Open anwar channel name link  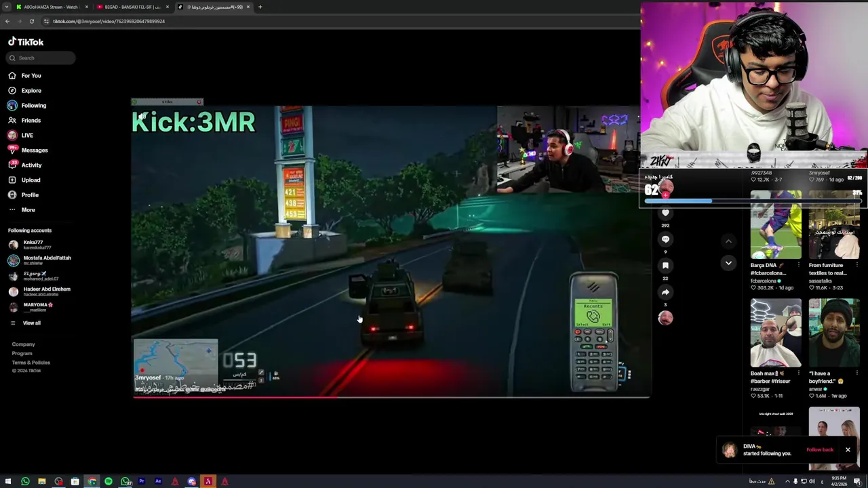(x=817, y=389)
